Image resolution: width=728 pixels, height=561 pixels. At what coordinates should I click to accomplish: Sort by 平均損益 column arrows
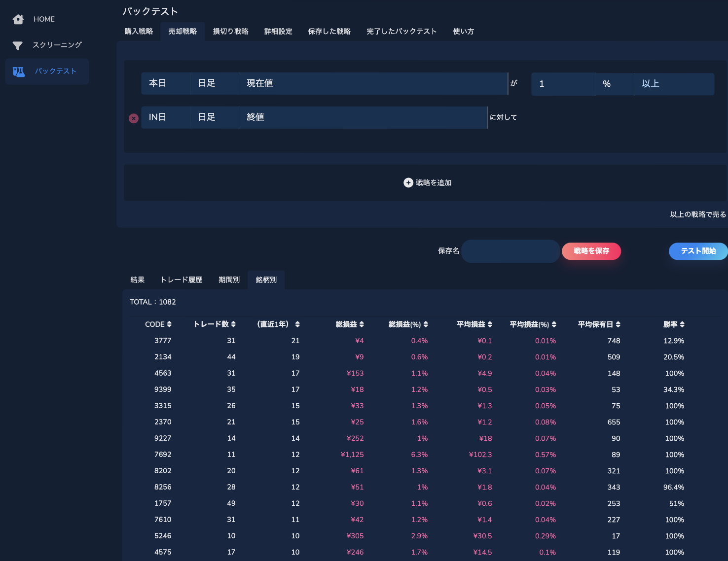490,324
